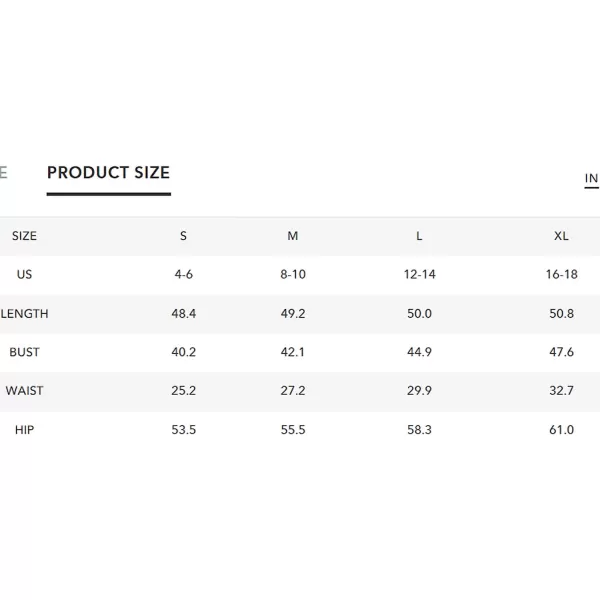Image resolution: width=600 pixels, height=600 pixels.
Task: Click the HIP row label
Action: click(x=24, y=430)
